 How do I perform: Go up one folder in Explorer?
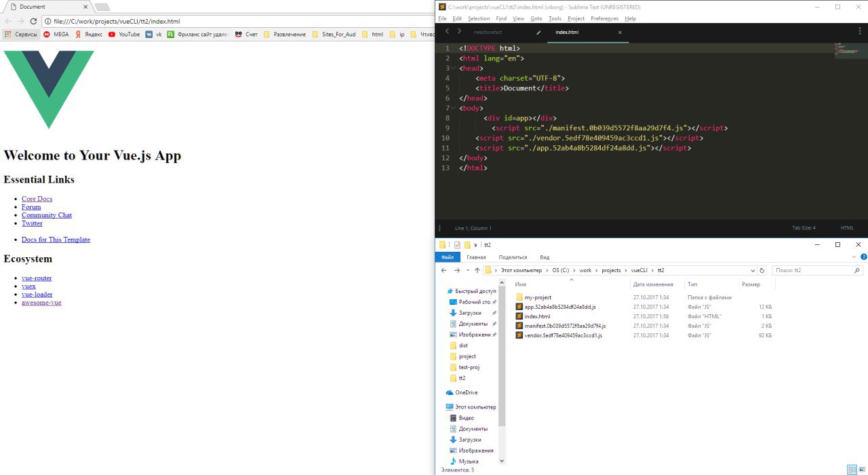tap(477, 270)
